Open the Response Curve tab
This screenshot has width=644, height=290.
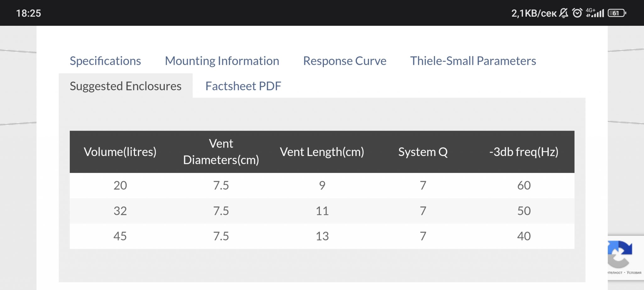[345, 61]
